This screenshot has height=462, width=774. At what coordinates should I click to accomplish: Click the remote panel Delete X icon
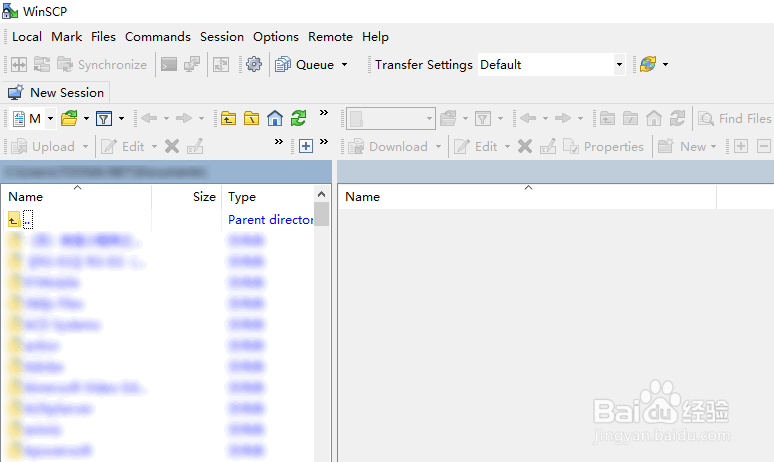tap(525, 147)
